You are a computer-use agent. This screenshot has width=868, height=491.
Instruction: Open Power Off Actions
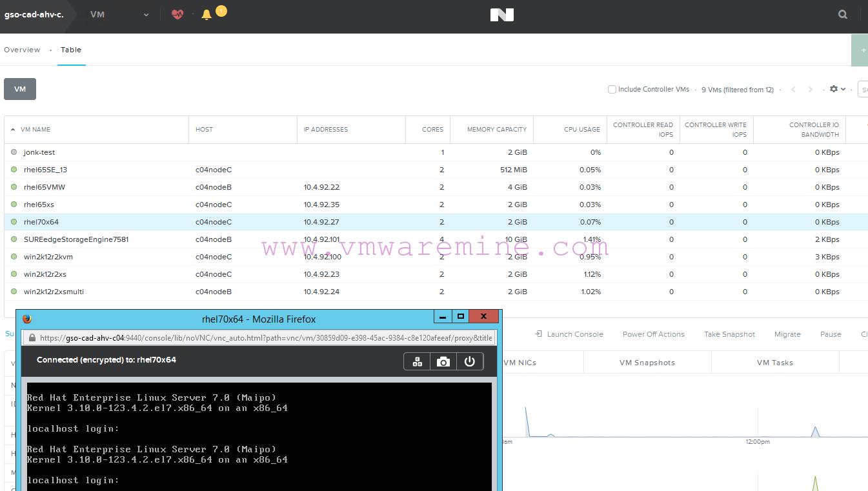click(653, 334)
